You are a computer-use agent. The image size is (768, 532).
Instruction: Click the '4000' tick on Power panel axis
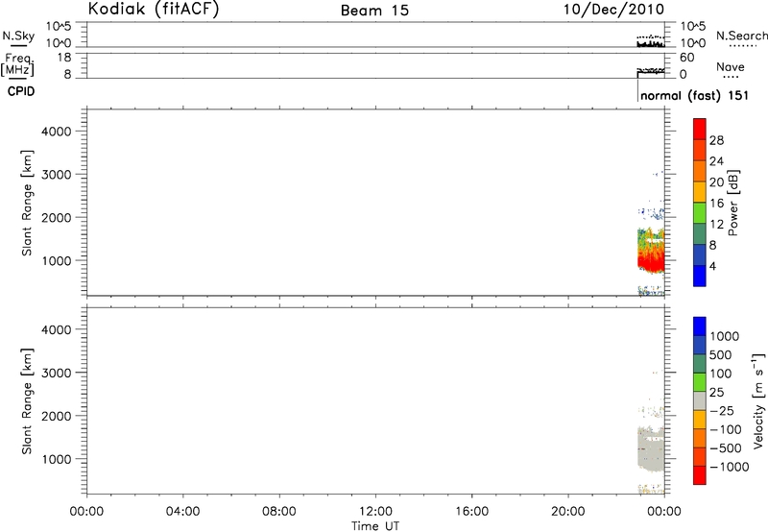click(x=57, y=132)
